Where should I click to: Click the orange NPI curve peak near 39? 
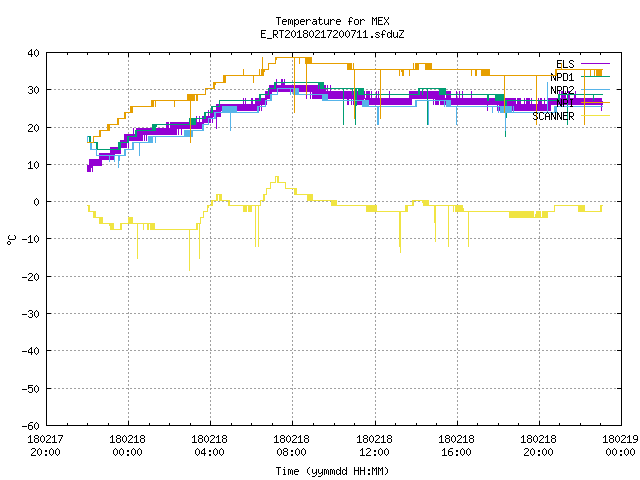(x=290, y=58)
